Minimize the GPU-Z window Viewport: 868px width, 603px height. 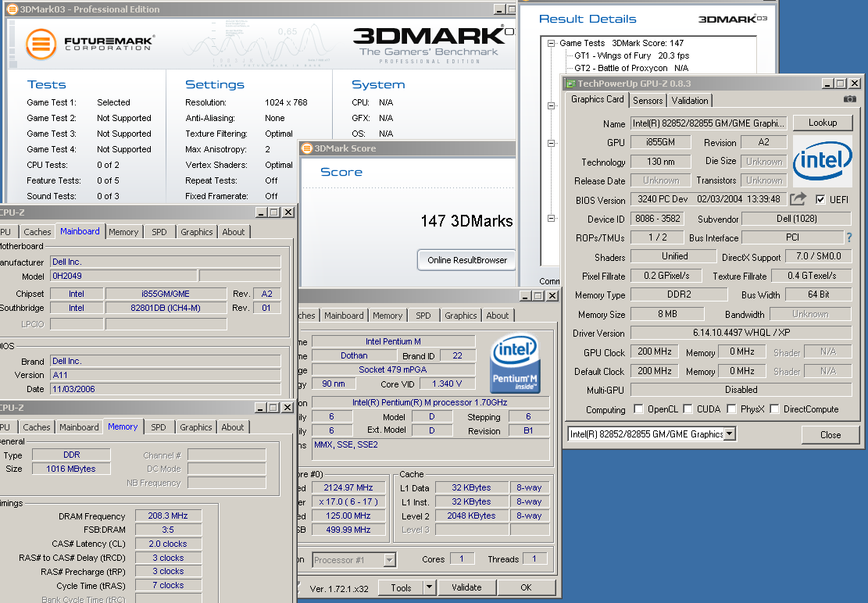[827, 84]
